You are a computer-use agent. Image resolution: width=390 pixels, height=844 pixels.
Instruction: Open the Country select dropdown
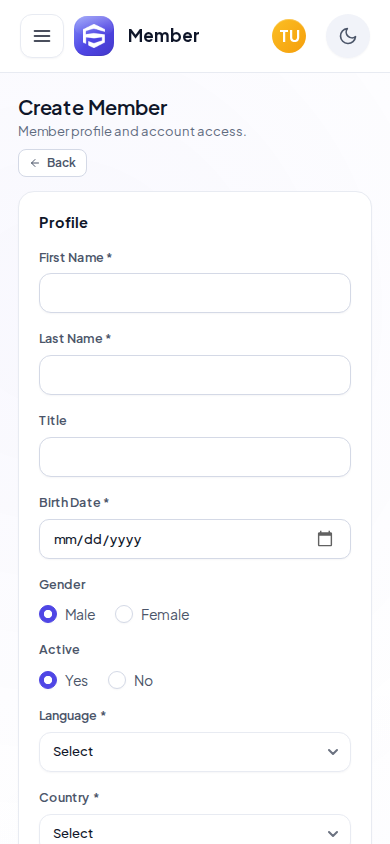tap(195, 829)
